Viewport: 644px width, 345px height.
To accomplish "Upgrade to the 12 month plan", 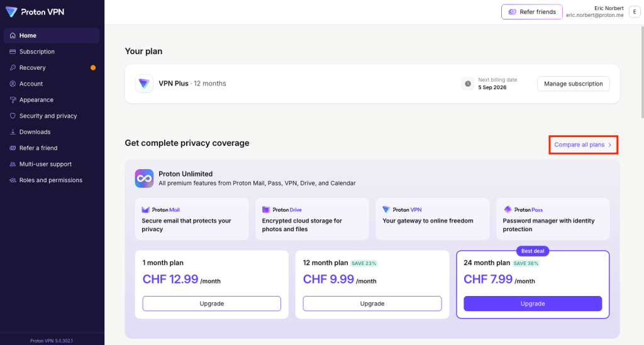I will pos(372,304).
